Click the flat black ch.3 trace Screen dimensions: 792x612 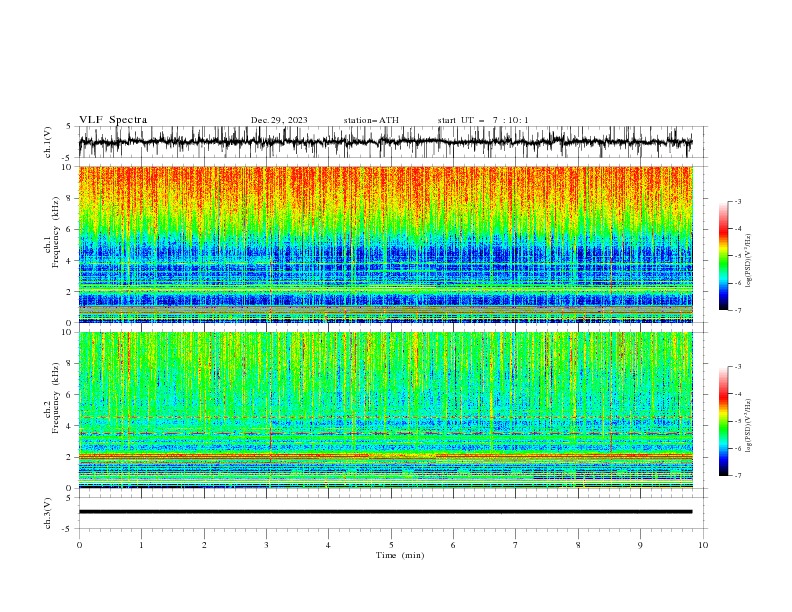pyautogui.click(x=385, y=512)
